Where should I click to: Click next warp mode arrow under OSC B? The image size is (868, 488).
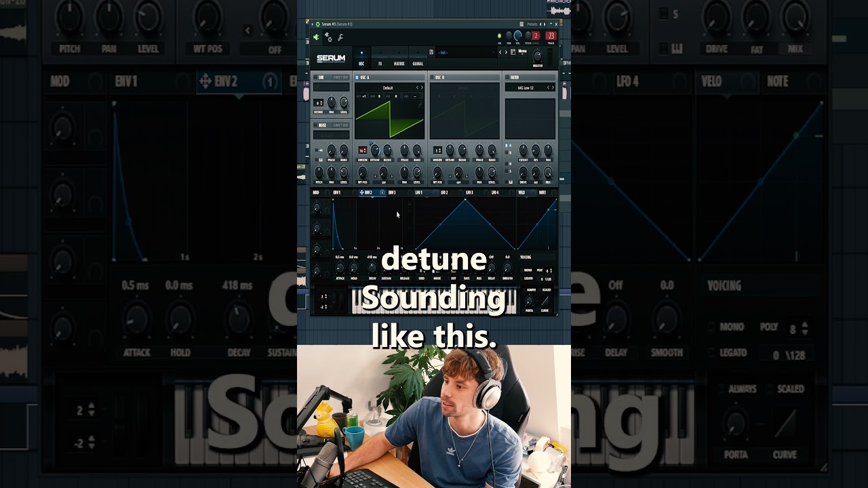point(467,176)
